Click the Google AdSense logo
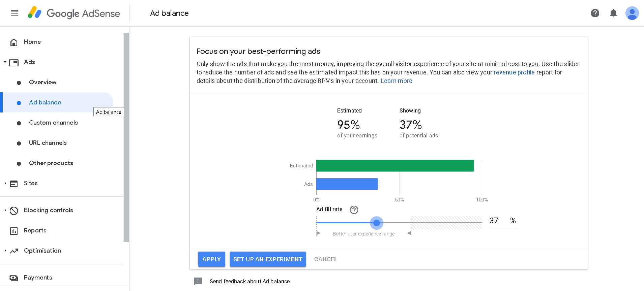The image size is (644, 291). pyautogui.click(x=74, y=13)
